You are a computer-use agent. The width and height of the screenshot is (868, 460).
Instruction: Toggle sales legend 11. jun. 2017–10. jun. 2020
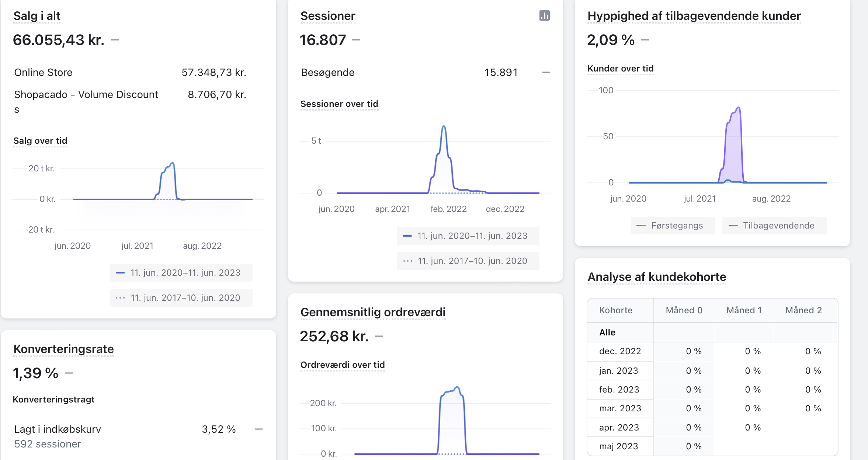pyautogui.click(x=181, y=298)
